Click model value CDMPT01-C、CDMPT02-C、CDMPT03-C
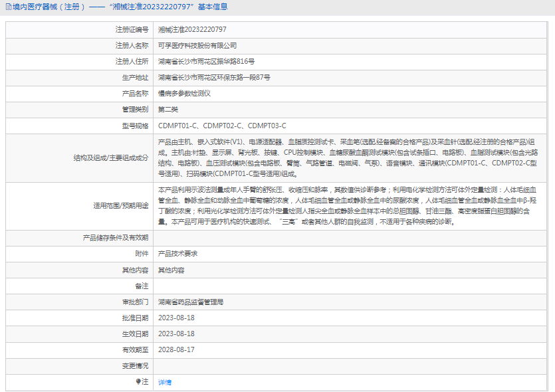Image resolution: width=555 pixels, height=392 pixels. point(222,126)
